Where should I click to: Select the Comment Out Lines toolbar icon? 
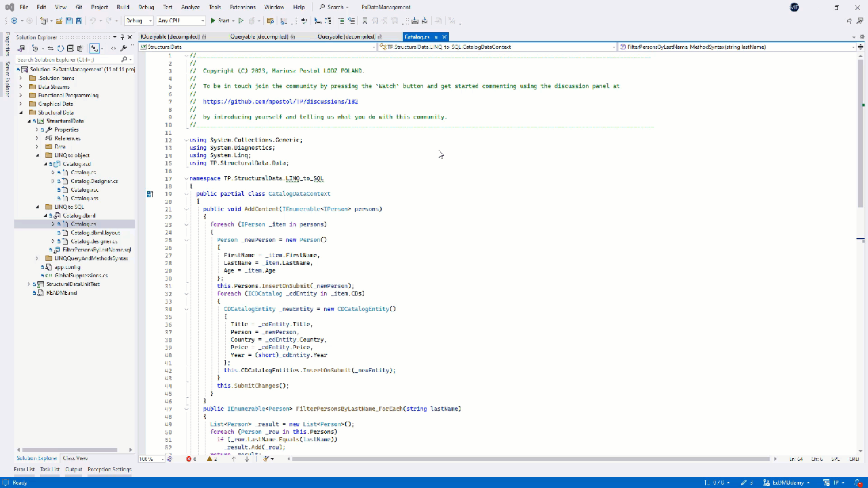[340, 21]
